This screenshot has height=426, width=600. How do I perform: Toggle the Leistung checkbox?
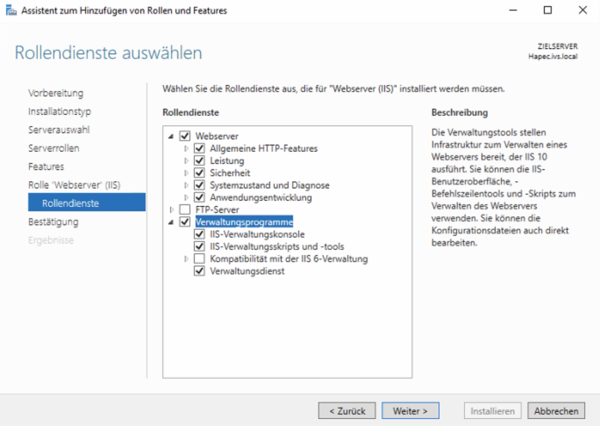click(x=199, y=160)
